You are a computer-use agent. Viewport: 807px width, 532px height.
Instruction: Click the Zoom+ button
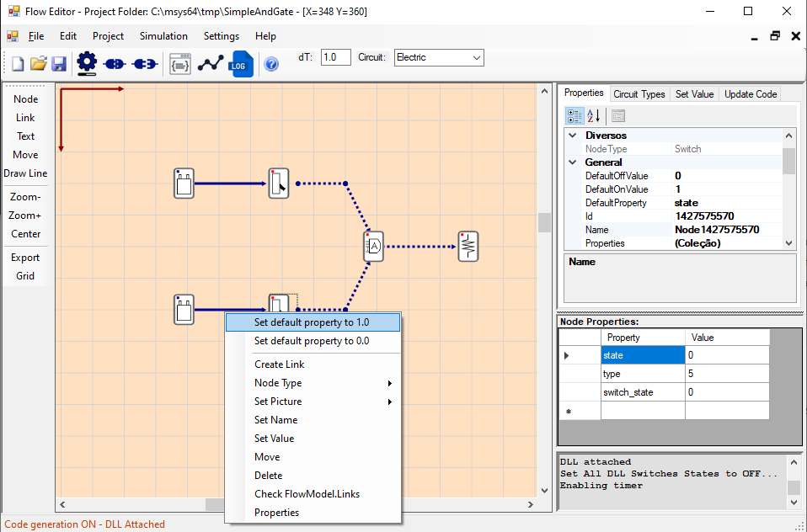click(x=26, y=215)
